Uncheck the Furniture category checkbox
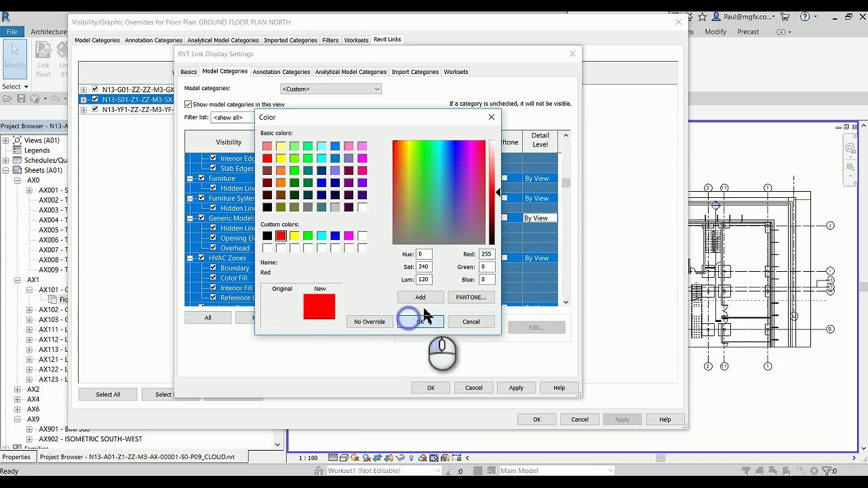 coord(201,178)
